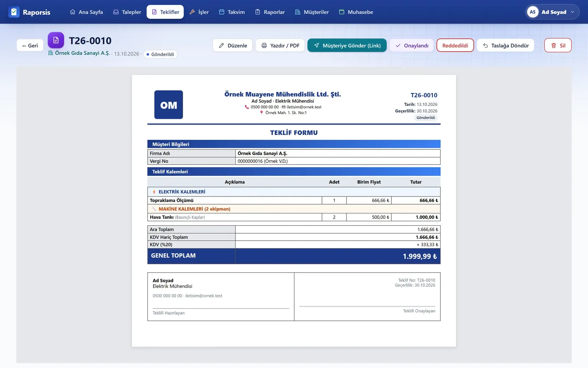The image size is (588, 368).
Task: Click the Vergi No value 0000000016
Action: pos(263,161)
